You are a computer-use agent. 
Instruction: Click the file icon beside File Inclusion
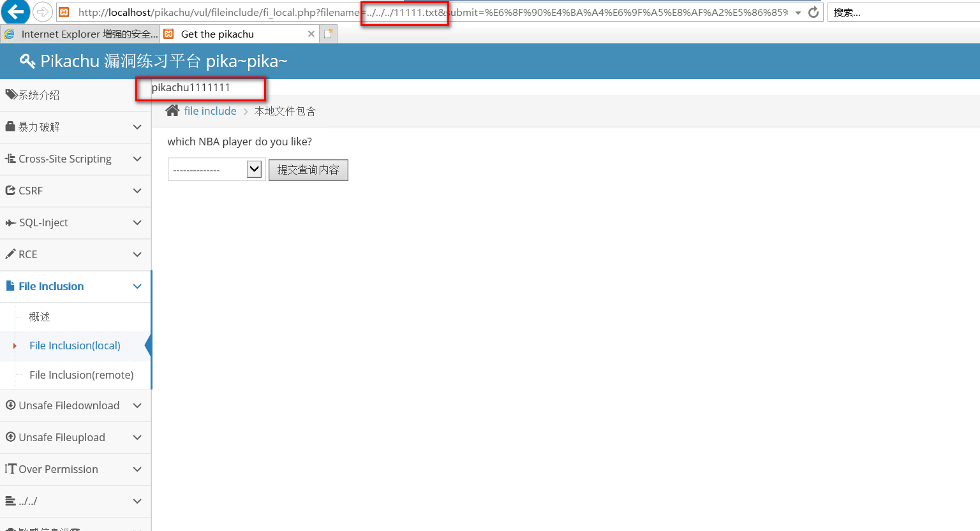(10, 286)
